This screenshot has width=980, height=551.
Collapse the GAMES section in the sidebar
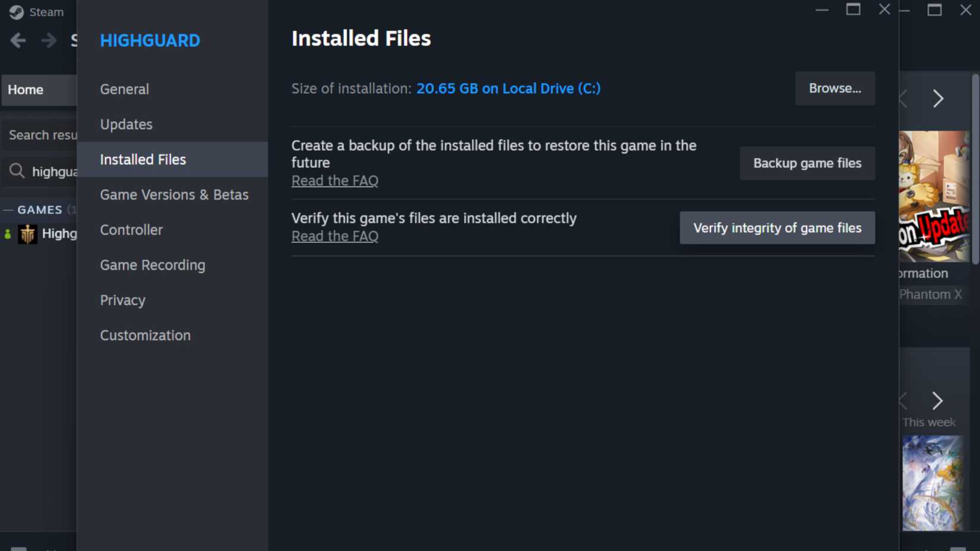click(8, 210)
